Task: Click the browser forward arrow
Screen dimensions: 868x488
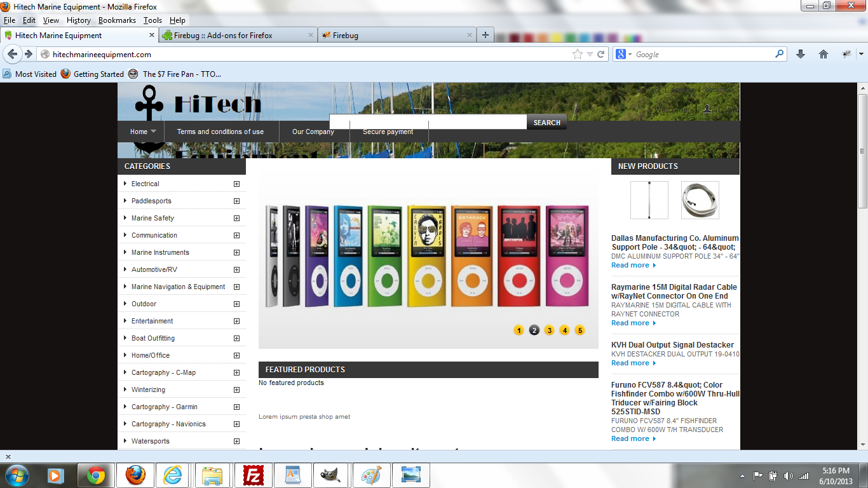Action: 29,55
